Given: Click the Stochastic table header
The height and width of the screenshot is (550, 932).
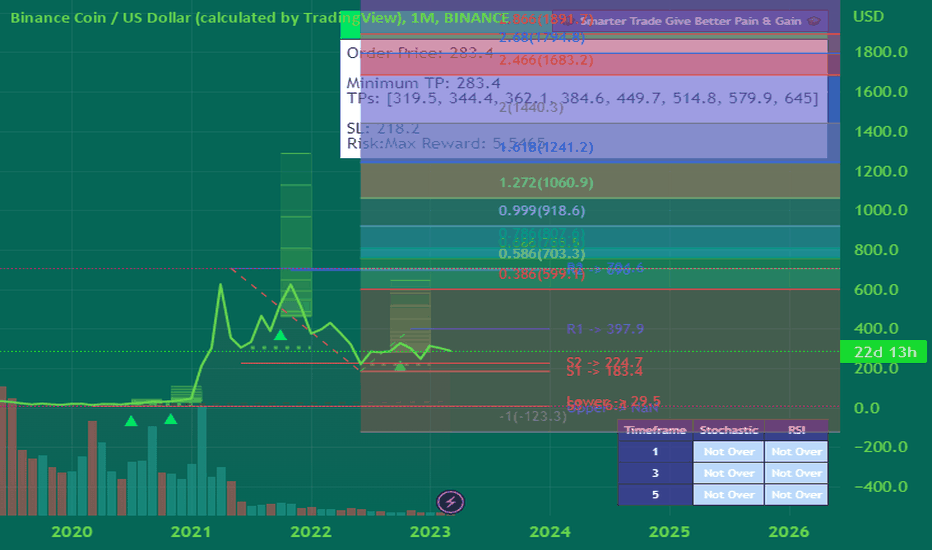Looking at the screenshot, I should 729,430.
